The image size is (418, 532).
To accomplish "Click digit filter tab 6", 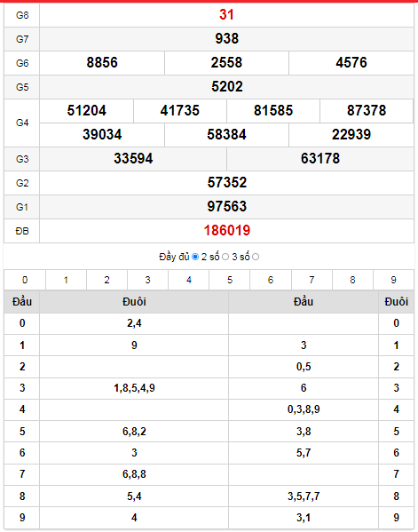I will tap(271, 280).
